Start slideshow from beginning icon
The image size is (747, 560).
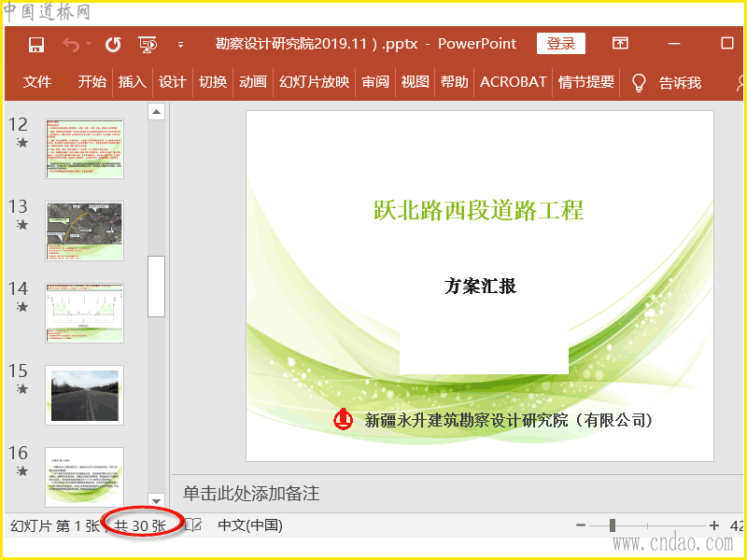coord(148,44)
